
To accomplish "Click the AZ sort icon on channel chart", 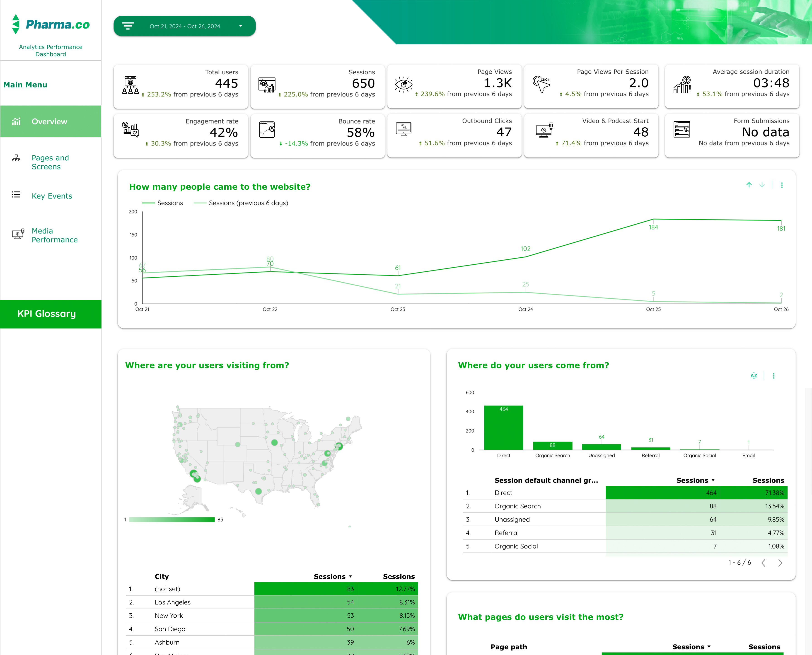I will [754, 375].
